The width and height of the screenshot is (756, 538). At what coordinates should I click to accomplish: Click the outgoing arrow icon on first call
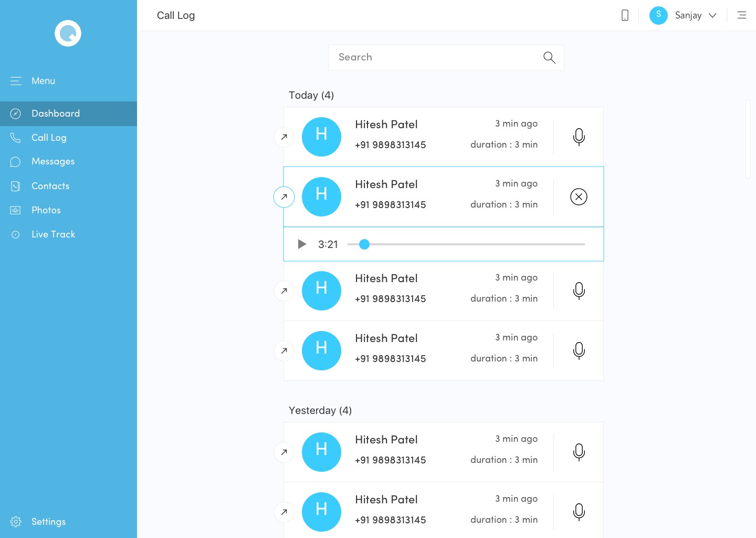(284, 137)
